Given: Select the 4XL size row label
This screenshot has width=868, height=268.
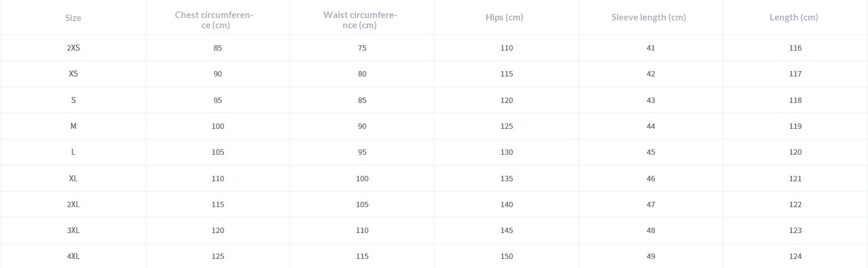Looking at the screenshot, I should pyautogui.click(x=73, y=257).
